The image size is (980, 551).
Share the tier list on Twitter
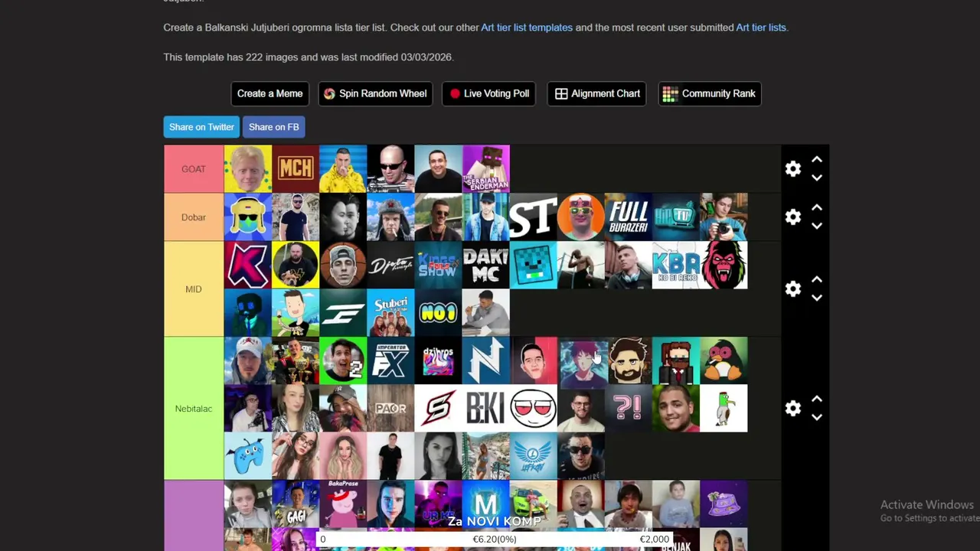pos(201,127)
